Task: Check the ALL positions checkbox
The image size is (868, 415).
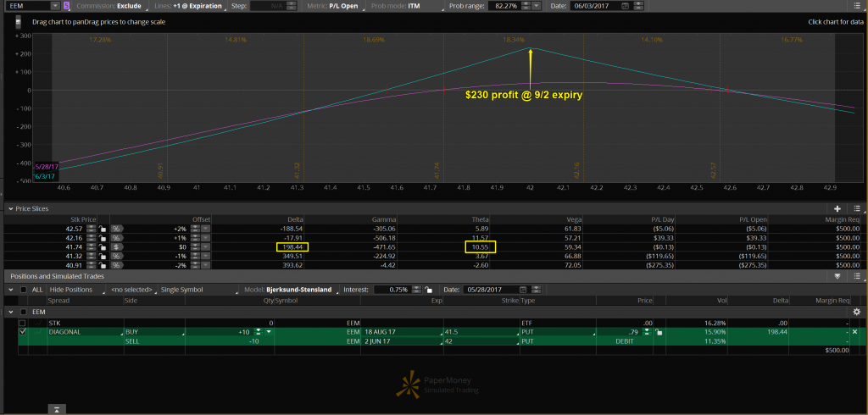Action: (x=23, y=290)
